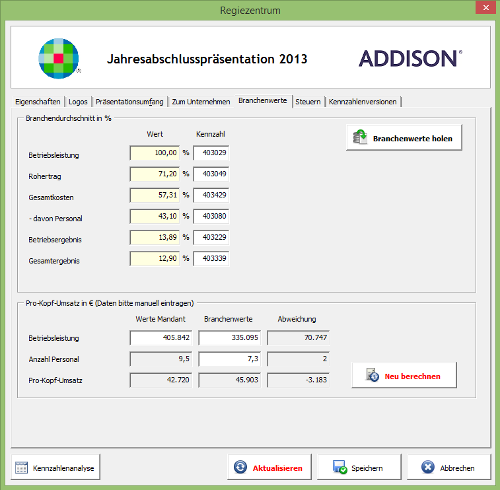Click the ADDISON logo
Viewport: 500px width, 490px height.
tap(410, 59)
